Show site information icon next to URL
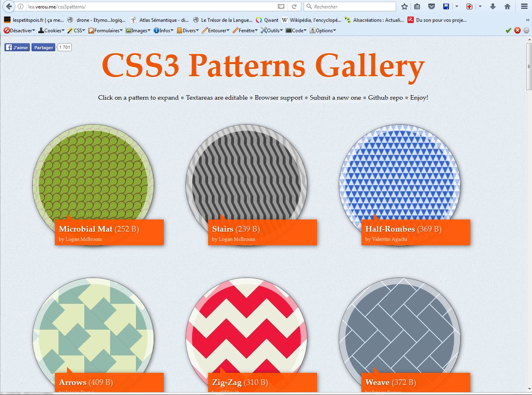 [21, 6]
